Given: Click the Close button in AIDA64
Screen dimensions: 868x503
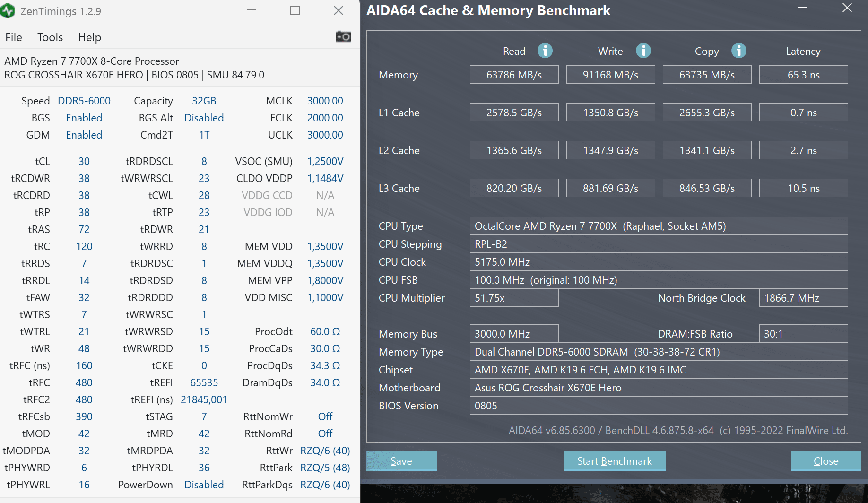Looking at the screenshot, I should (826, 461).
